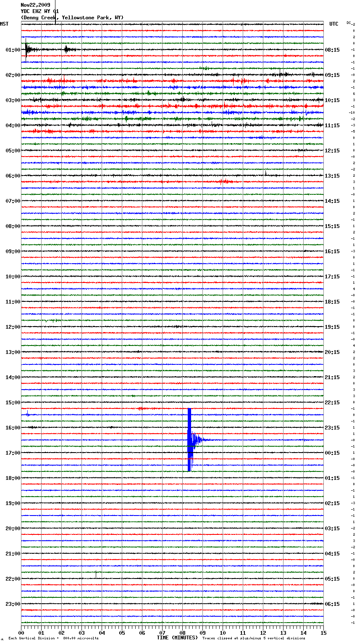Image resolution: width=357 pixels, height=644 pixels.
Task: Click the MST column header
Action: [x=4, y=24]
